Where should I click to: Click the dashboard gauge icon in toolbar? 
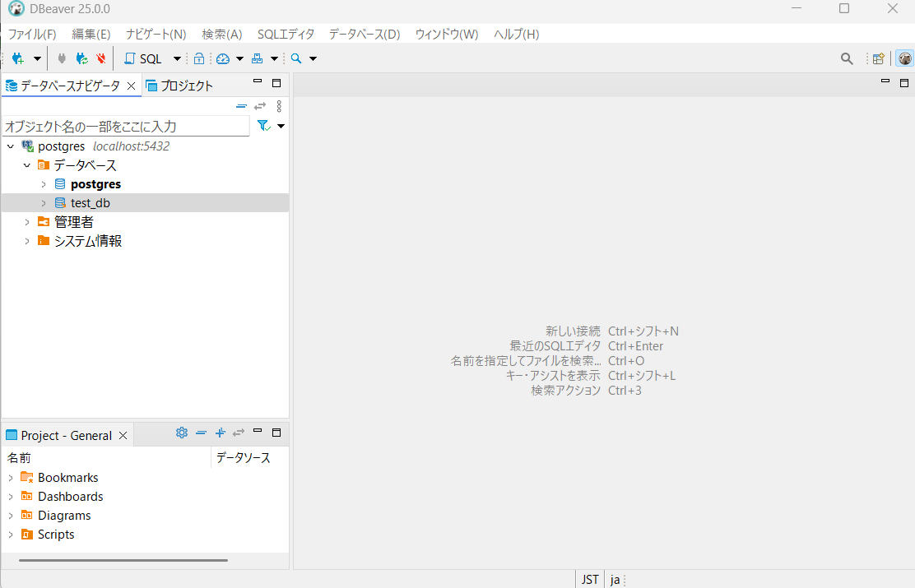click(x=223, y=58)
